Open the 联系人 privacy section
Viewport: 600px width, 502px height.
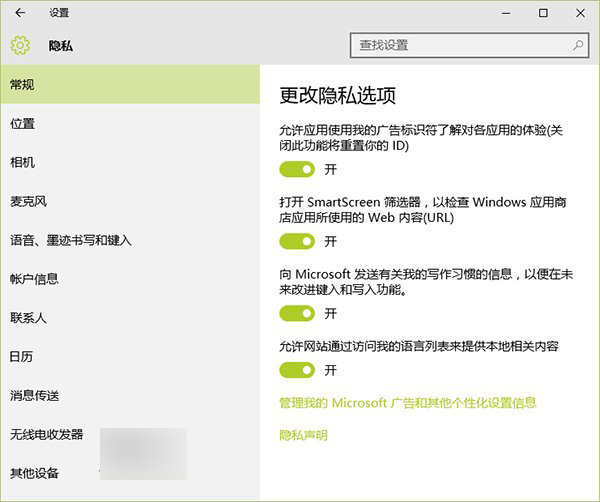tap(28, 318)
